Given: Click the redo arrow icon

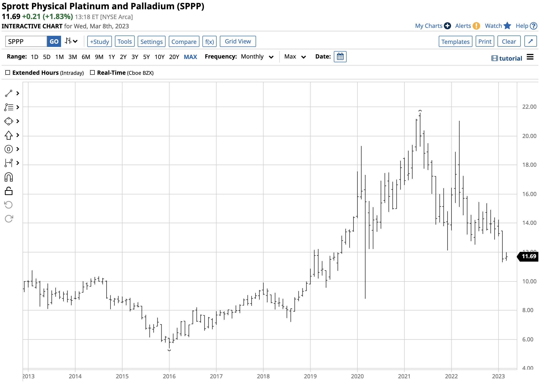Looking at the screenshot, I should click(x=9, y=219).
